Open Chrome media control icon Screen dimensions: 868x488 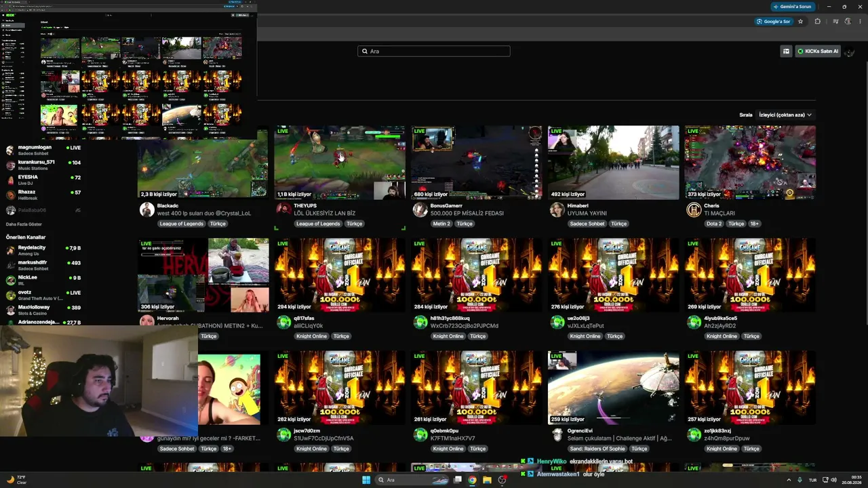point(835,22)
